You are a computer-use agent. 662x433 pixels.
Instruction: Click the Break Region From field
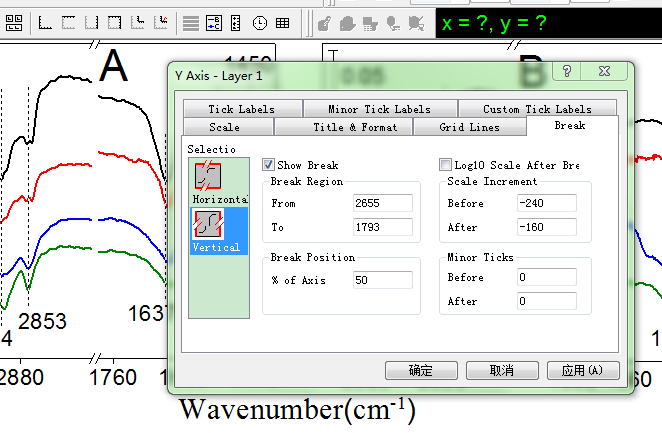382,203
